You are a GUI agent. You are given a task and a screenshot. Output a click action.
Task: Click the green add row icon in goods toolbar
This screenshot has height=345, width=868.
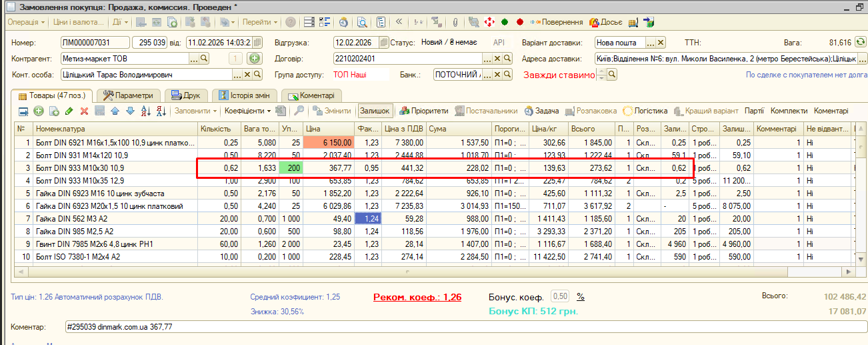[x=38, y=111]
